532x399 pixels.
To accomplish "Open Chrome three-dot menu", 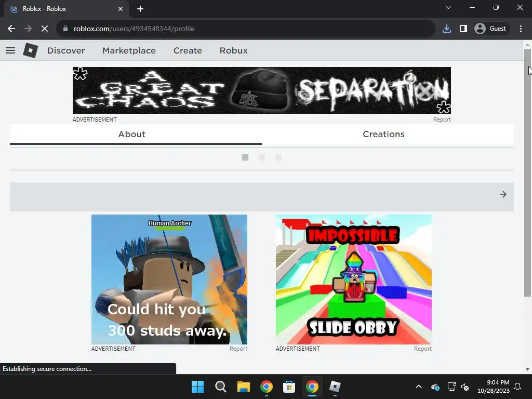I will point(521,29).
